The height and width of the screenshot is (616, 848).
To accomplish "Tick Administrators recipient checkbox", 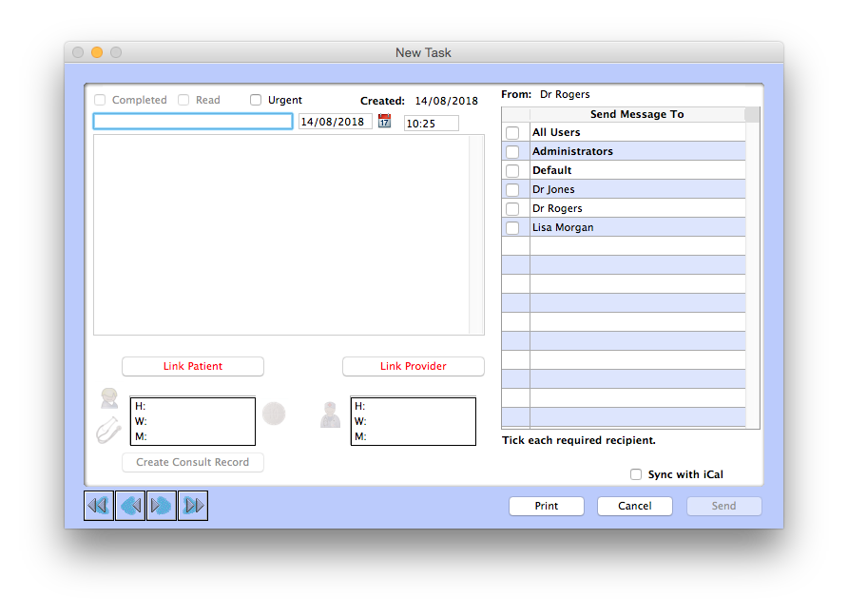I will point(512,151).
